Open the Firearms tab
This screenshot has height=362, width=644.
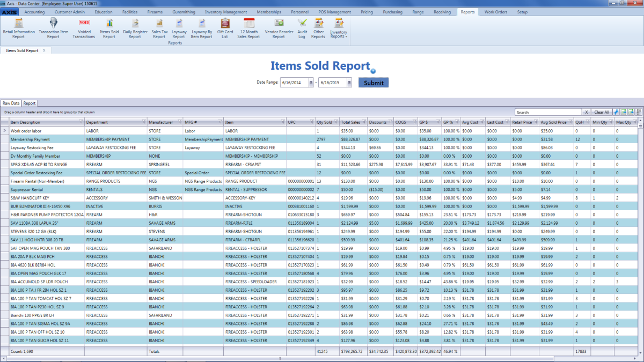pos(154,12)
